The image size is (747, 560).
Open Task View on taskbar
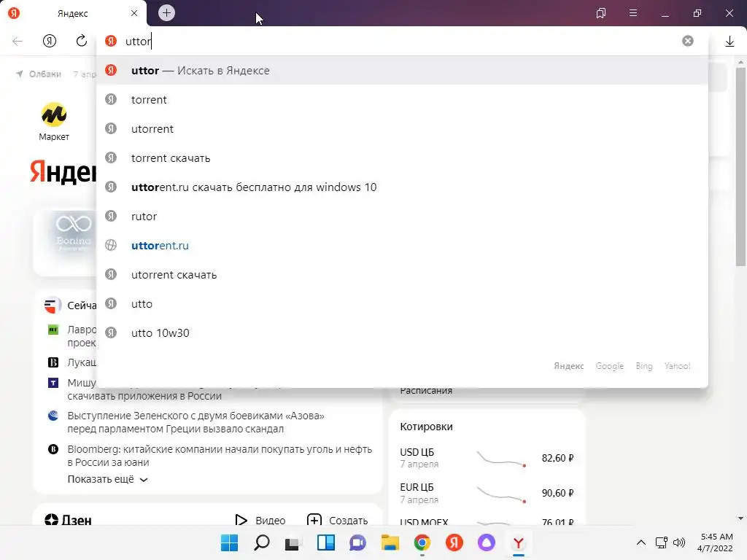(293, 542)
